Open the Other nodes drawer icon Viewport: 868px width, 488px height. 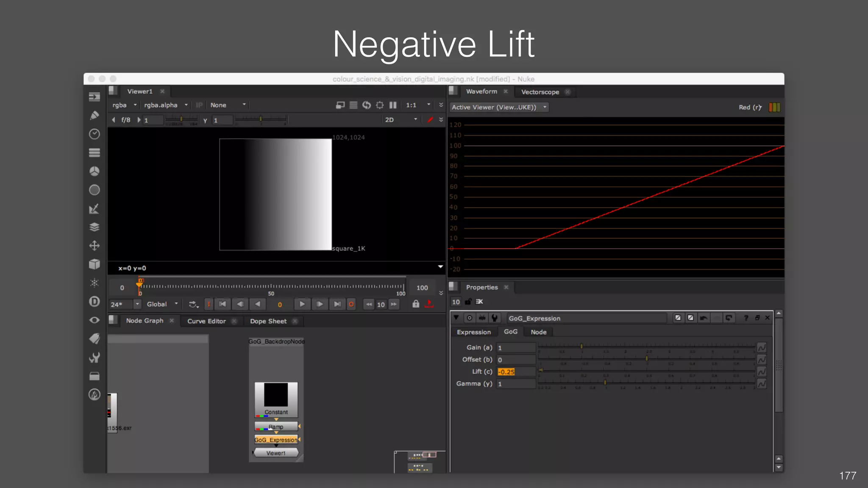point(94,376)
